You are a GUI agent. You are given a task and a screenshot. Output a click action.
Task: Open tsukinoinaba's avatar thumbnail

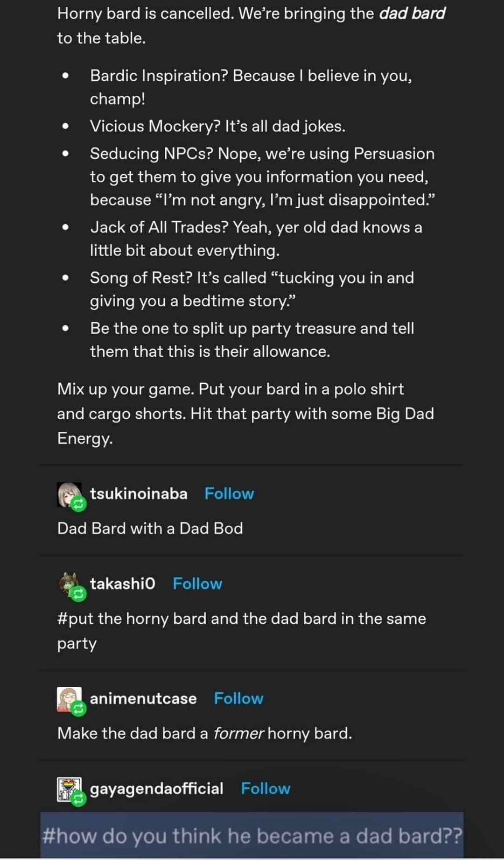[69, 494]
